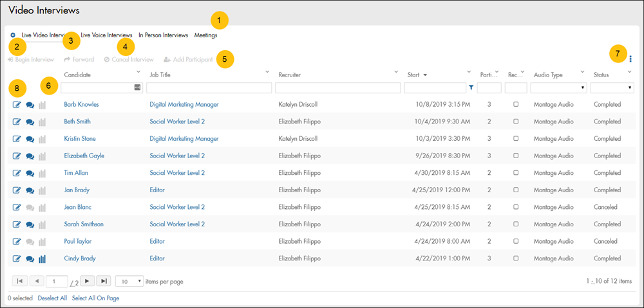Click the blue filter icon beside Start field
The height and width of the screenshot is (308, 644).
point(471,87)
